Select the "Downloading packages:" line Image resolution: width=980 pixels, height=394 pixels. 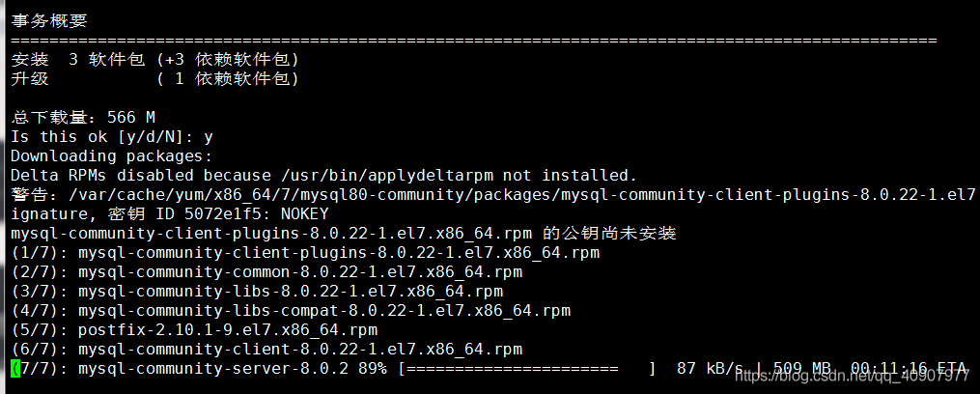112,155
